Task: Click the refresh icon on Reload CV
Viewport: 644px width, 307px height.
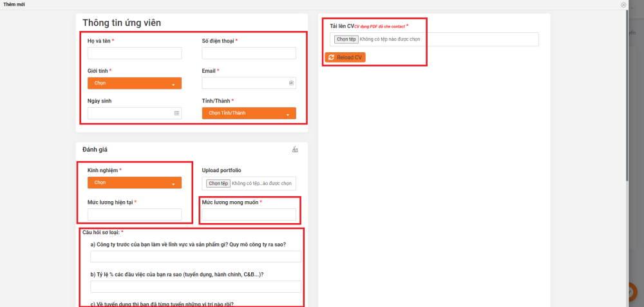Action: pyautogui.click(x=331, y=57)
